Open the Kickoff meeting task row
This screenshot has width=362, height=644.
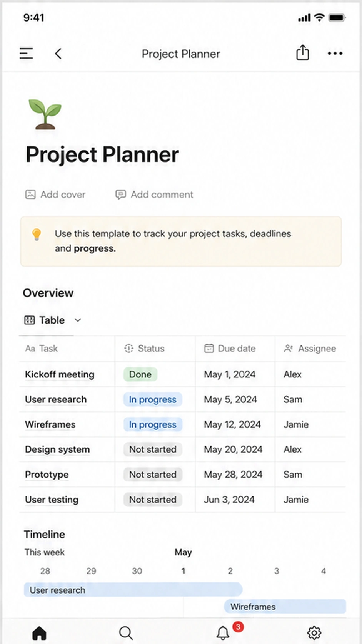182,374
